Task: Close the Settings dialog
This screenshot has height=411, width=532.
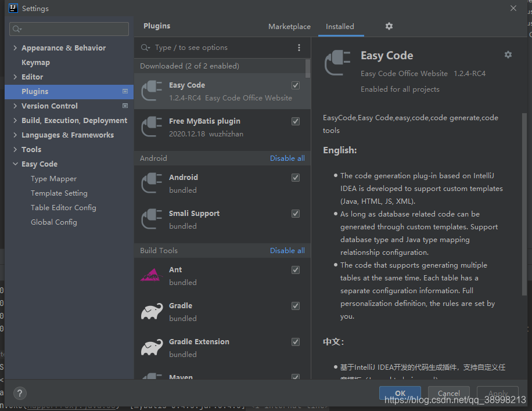Action: click(x=513, y=8)
